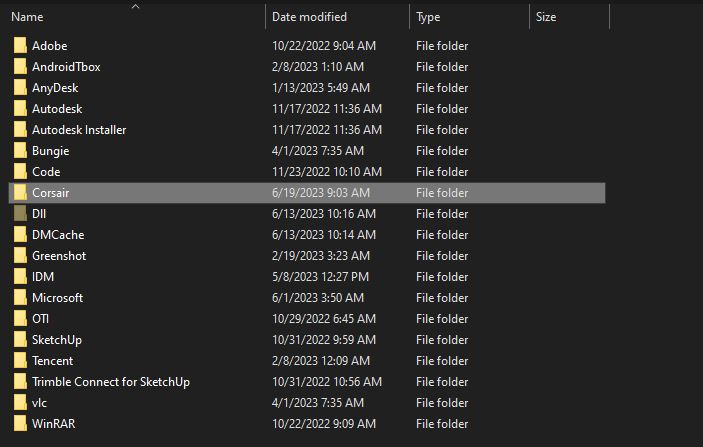Click the vlc folder icon

(x=20, y=403)
